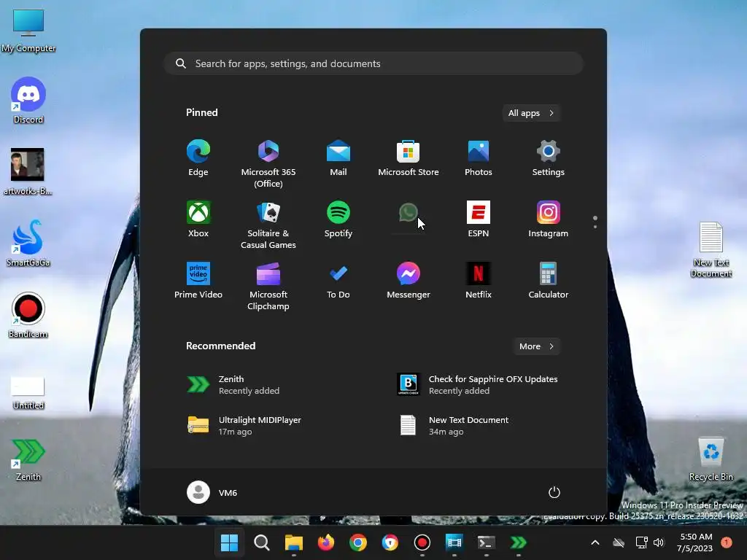747x560 pixels.
Task: Click the WhatsApp pinned icon
Action: [409, 213]
